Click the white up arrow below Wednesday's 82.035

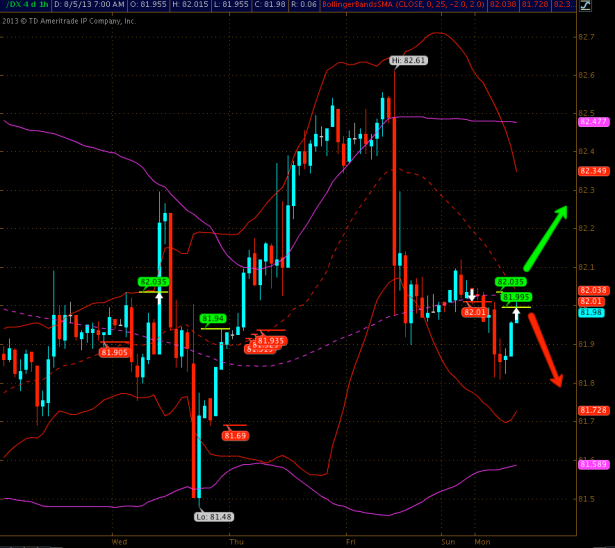(x=159, y=297)
